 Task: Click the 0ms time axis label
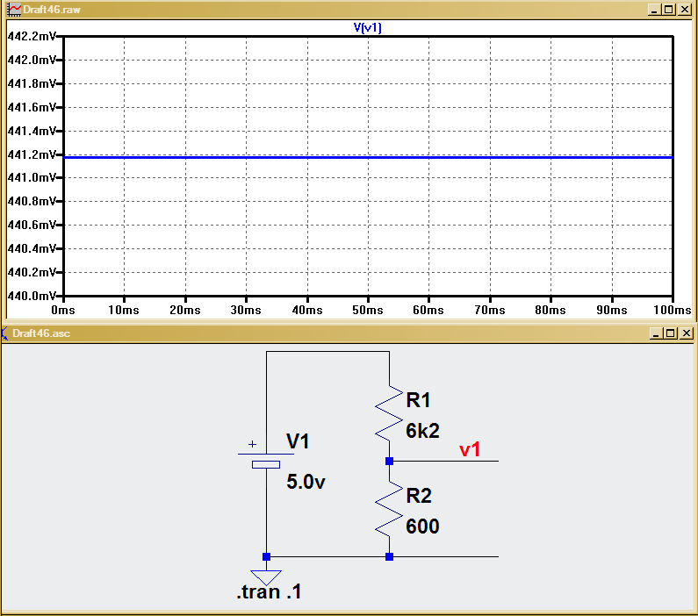(62, 310)
